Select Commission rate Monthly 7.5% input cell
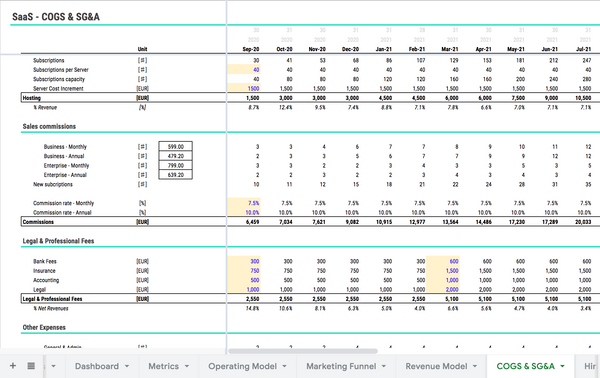600x378 pixels. (244, 203)
